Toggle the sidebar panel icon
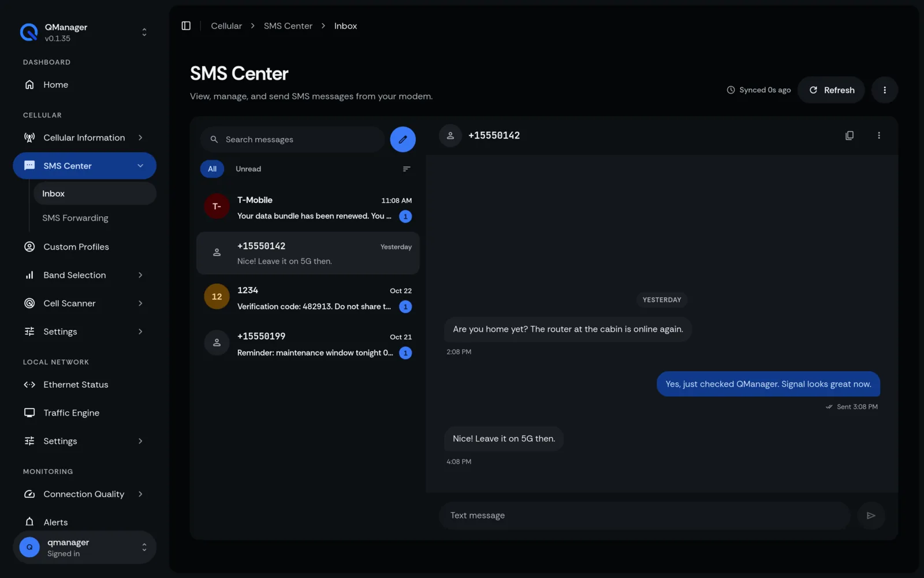The width and height of the screenshot is (924, 578). 186,26
